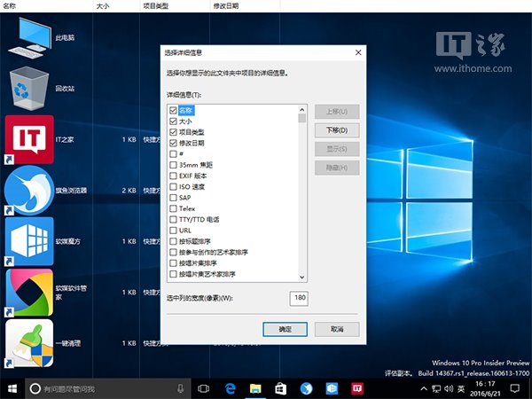This screenshot has height=399, width=532.
Task: Click the 项目类型 column header
Action: tap(160, 5)
